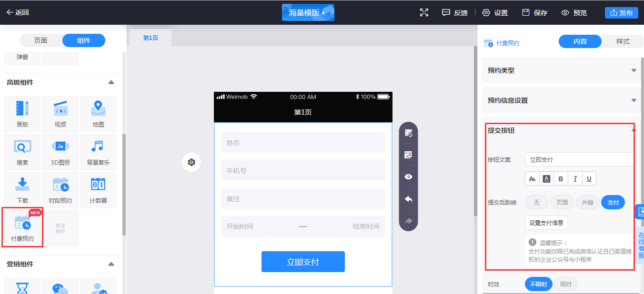Select 不限时 for the 时效 option
Screen dimensions: 644x294
[x=539, y=284]
